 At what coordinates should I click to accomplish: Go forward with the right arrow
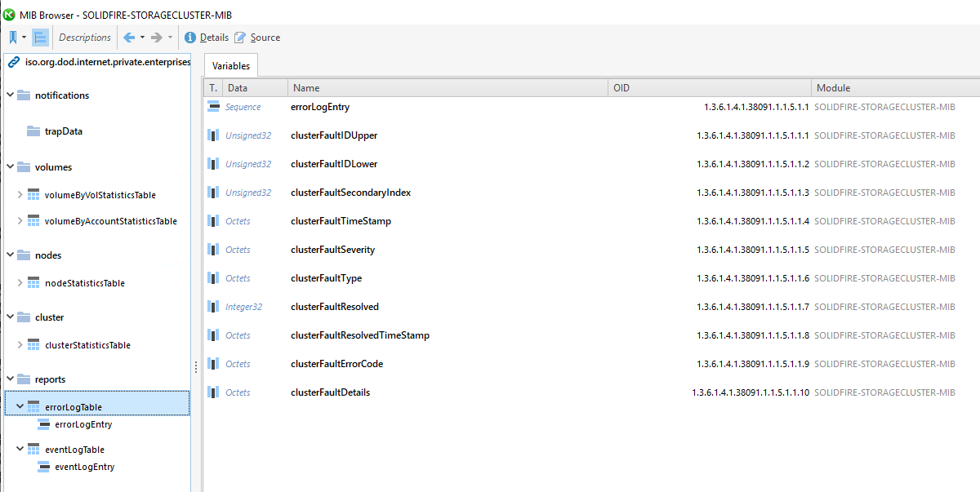coord(157,38)
